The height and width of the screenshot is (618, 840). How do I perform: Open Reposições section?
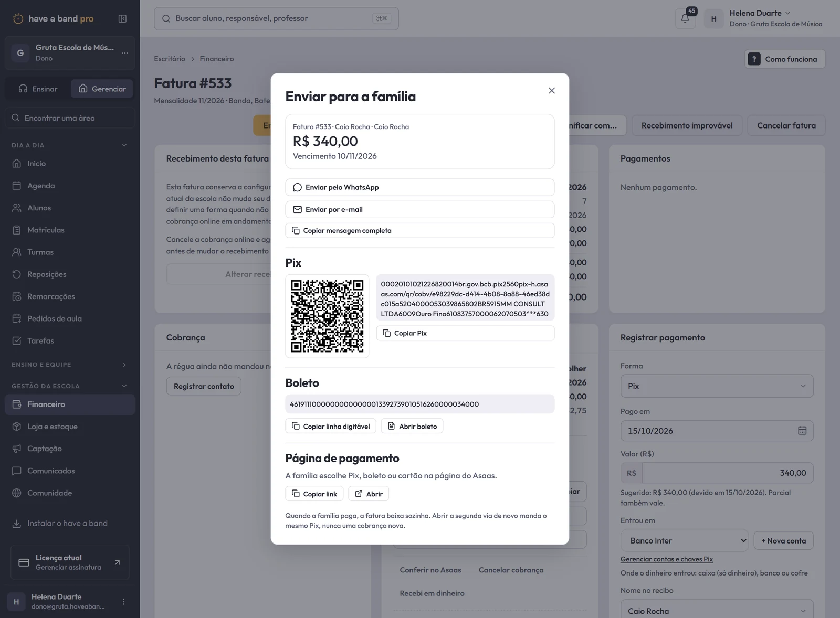coord(70,274)
